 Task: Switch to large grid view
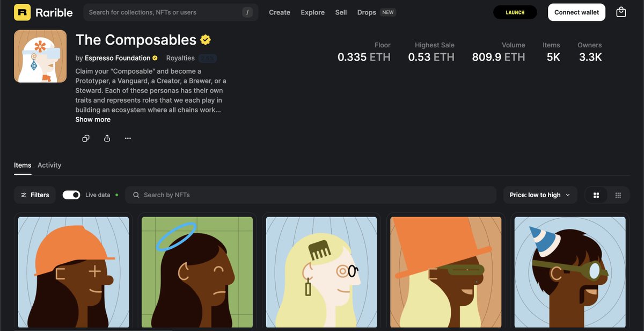point(596,195)
